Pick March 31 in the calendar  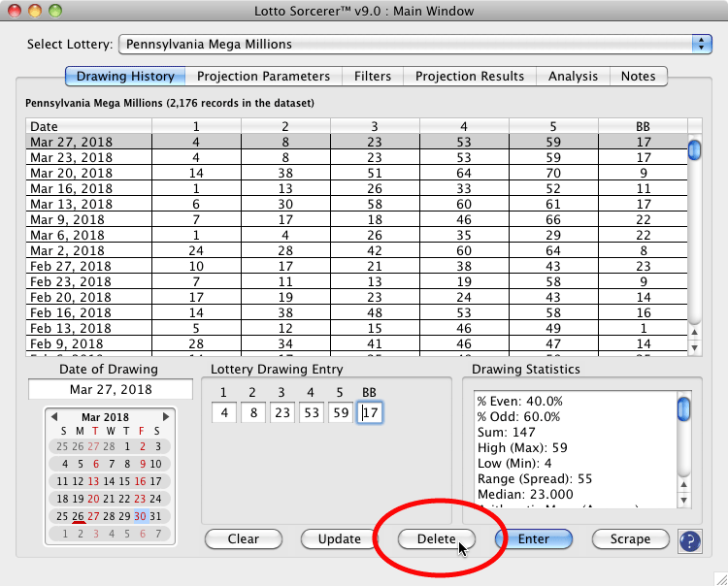point(155,516)
